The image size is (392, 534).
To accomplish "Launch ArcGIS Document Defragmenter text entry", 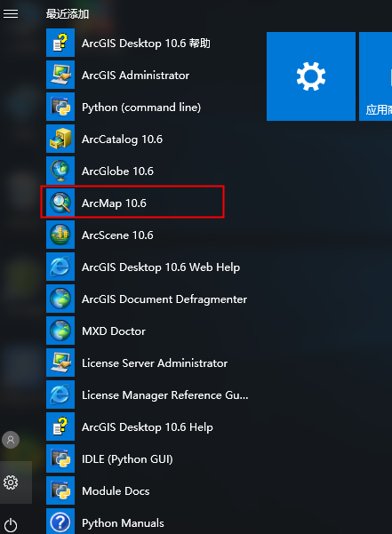I will point(164,299).
